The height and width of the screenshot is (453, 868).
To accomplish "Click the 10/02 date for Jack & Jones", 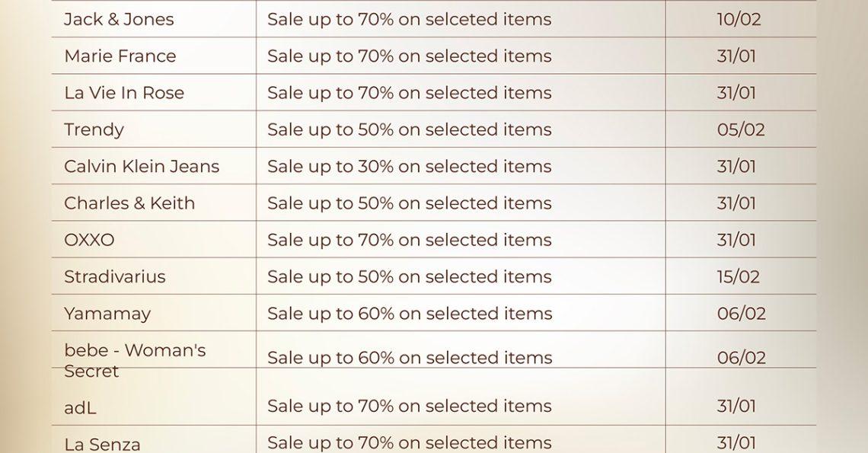I will pos(739,19).
